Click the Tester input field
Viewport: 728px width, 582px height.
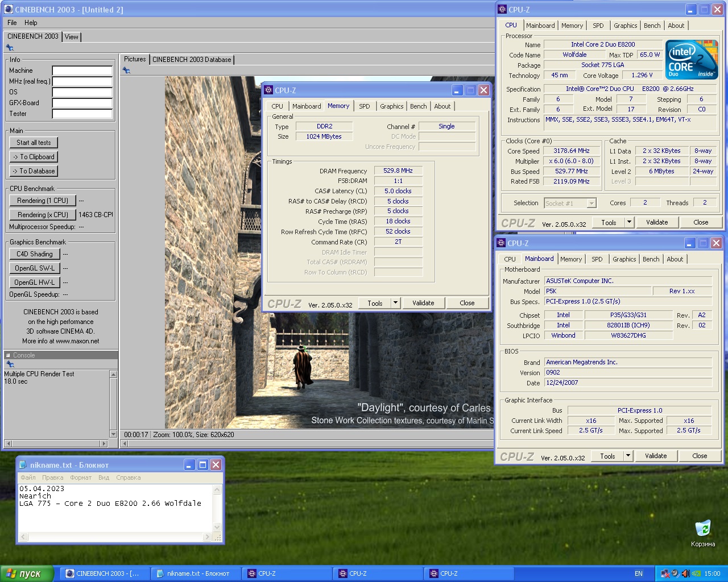pos(82,114)
